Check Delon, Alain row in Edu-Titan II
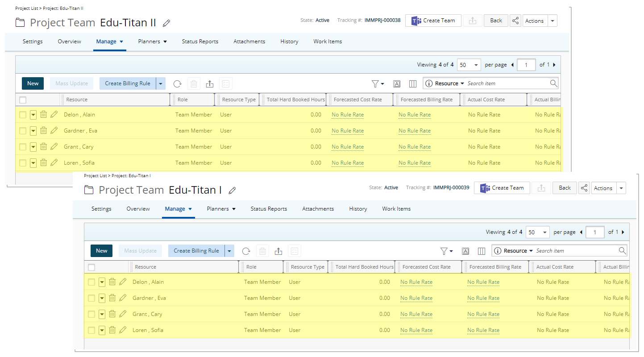 click(23, 115)
